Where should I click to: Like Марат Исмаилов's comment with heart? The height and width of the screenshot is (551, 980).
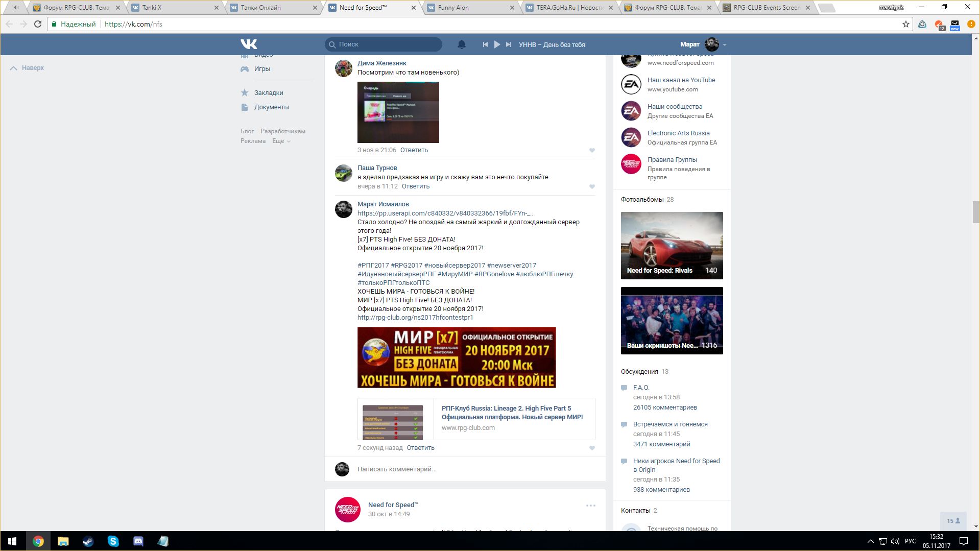click(592, 448)
